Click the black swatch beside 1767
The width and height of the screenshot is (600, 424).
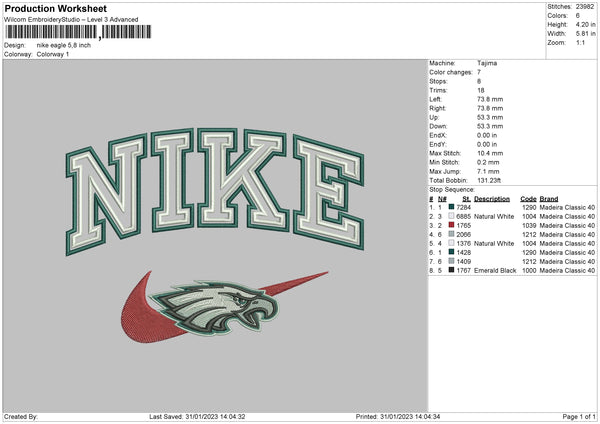tap(452, 270)
